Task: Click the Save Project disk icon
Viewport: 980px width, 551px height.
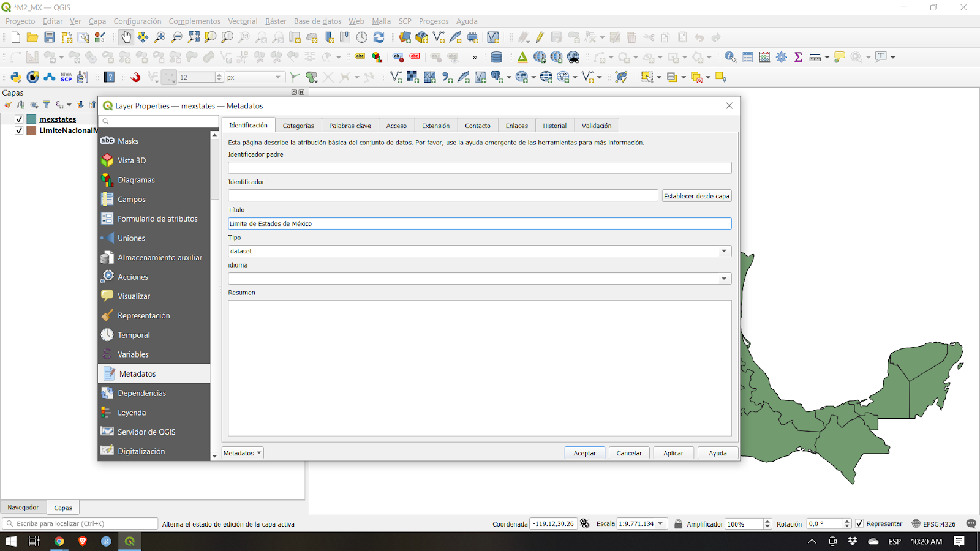Action: click(x=50, y=37)
